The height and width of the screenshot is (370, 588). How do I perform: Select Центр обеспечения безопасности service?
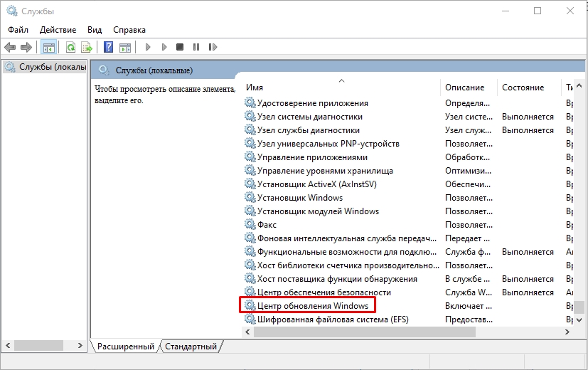pos(324,292)
